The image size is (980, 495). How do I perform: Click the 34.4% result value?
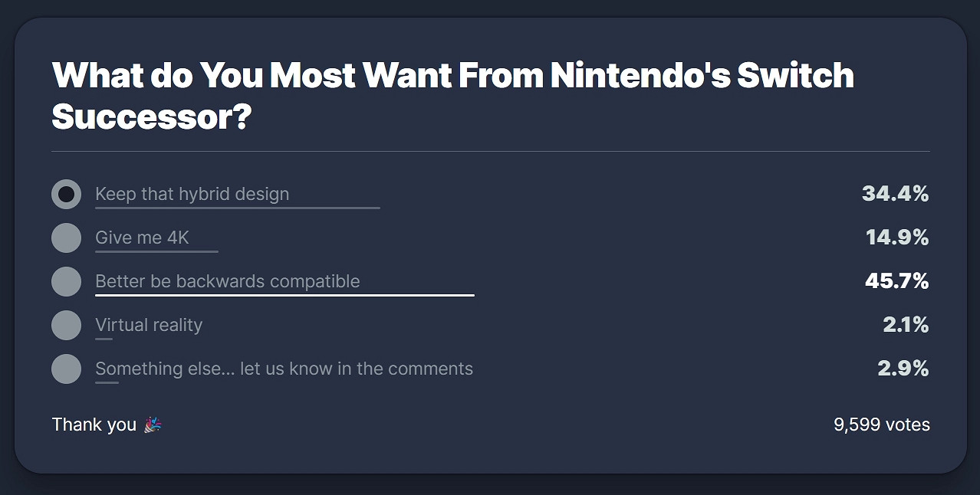(x=895, y=194)
